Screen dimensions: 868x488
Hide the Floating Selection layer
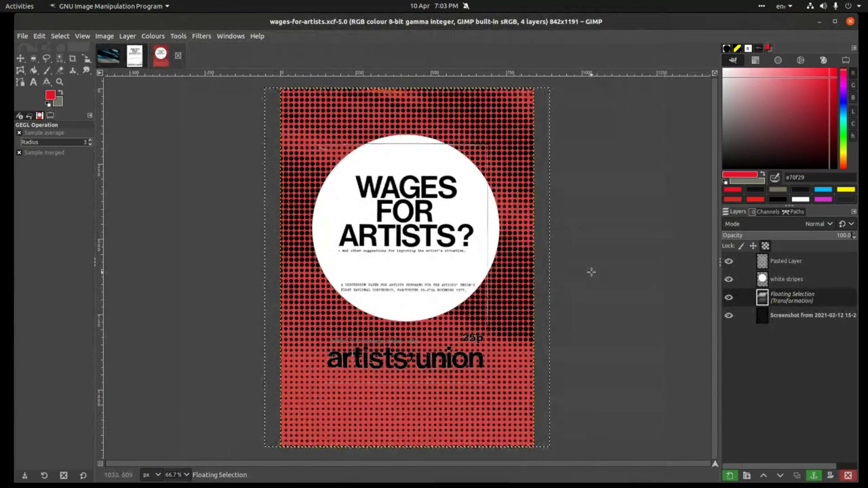728,298
